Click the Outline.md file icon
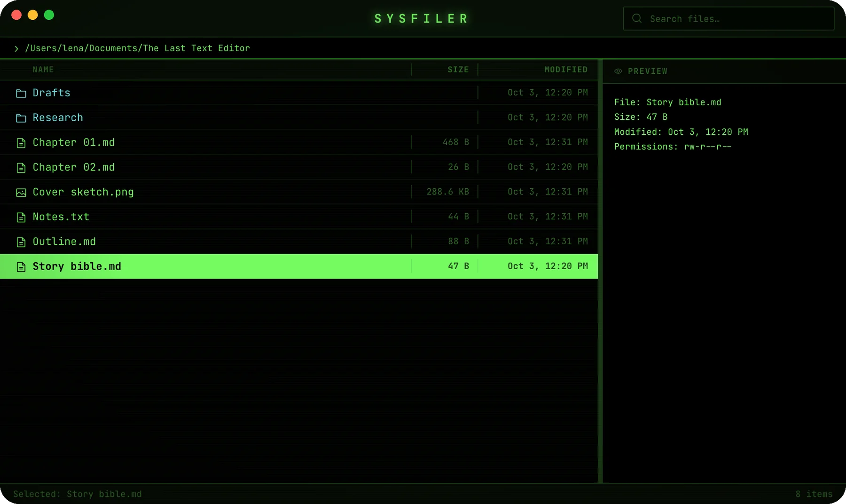This screenshot has height=504, width=846. point(21,242)
